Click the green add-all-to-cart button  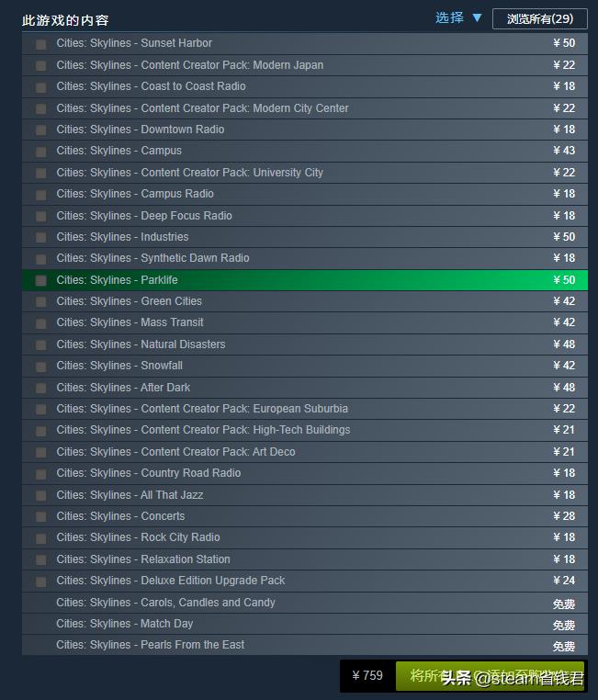(490, 676)
